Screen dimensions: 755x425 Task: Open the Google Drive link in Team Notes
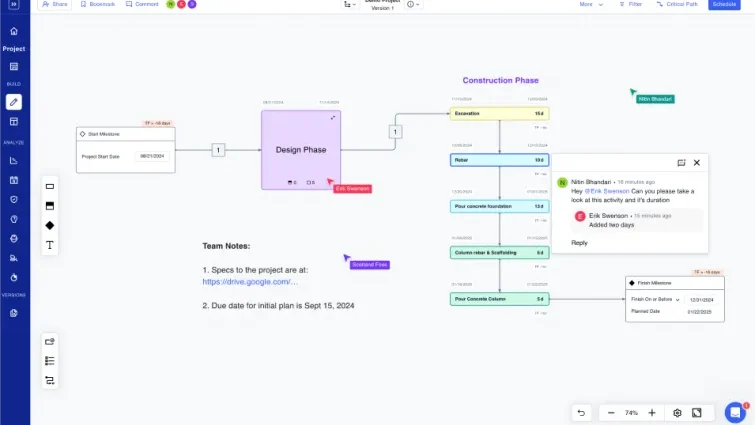250,282
